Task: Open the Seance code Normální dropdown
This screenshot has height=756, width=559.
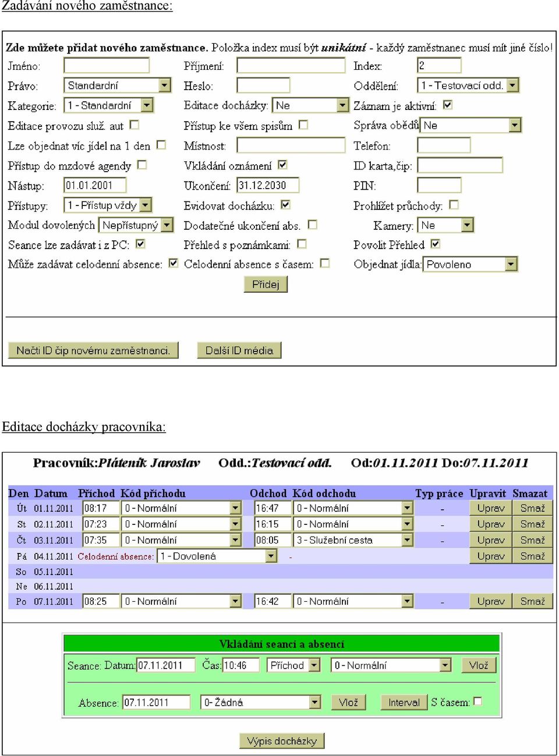Action: click(391, 665)
